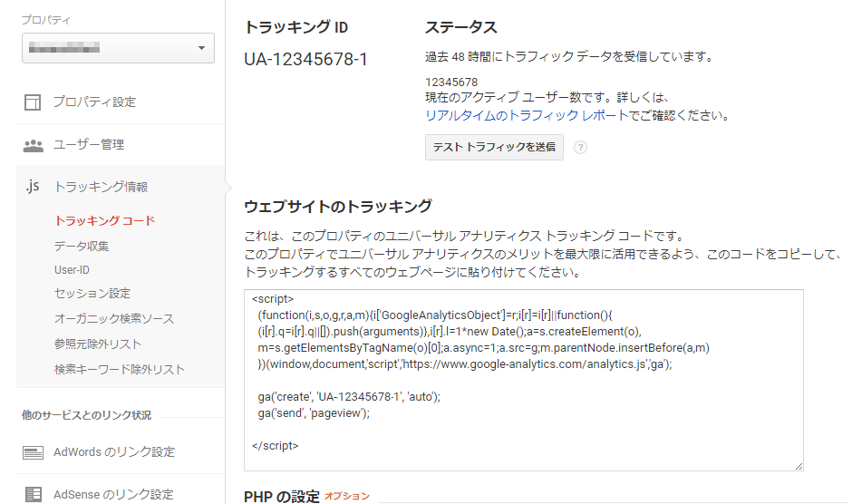This screenshot has width=852, height=504.
Task: Click テスト トラフィックを送信 button
Action: [x=494, y=148]
